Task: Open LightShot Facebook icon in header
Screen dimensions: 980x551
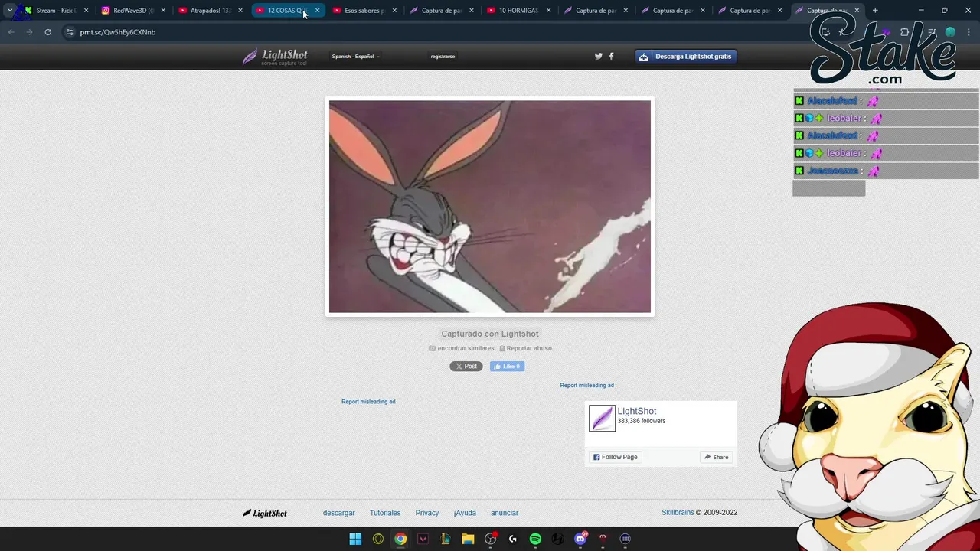Action: (x=611, y=56)
